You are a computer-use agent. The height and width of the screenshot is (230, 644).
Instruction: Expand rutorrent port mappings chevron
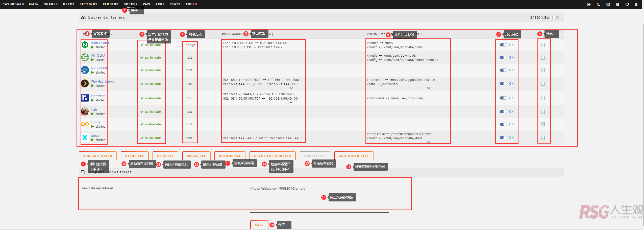(x=291, y=102)
